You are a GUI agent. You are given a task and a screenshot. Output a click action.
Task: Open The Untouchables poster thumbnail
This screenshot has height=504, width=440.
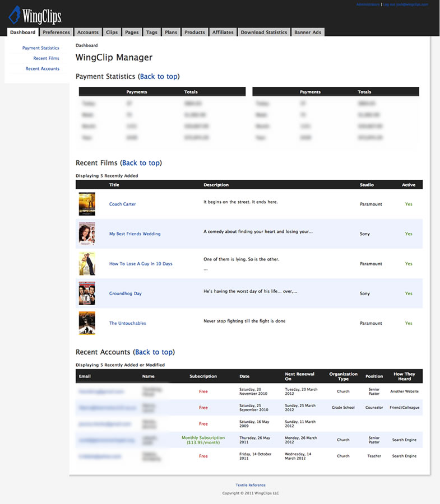pos(87,323)
